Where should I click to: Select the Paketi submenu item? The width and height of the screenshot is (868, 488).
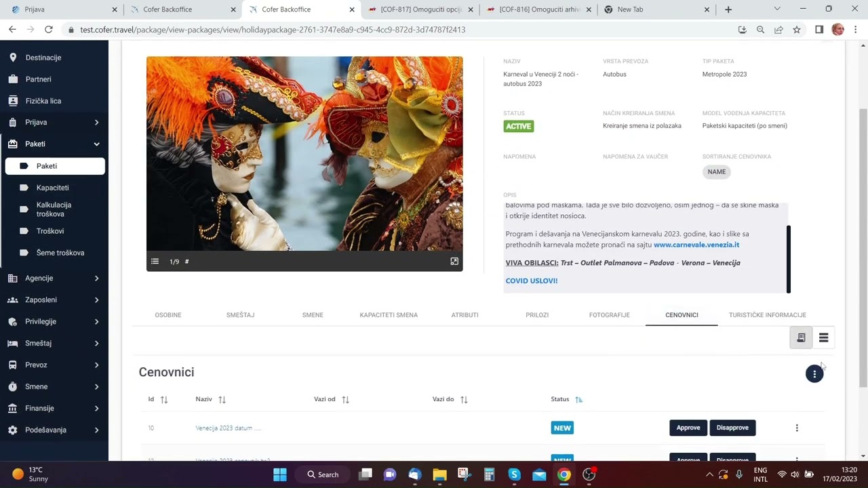55,166
